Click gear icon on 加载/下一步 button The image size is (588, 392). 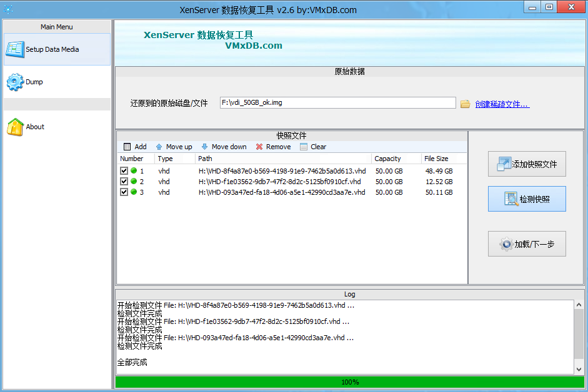coord(506,244)
